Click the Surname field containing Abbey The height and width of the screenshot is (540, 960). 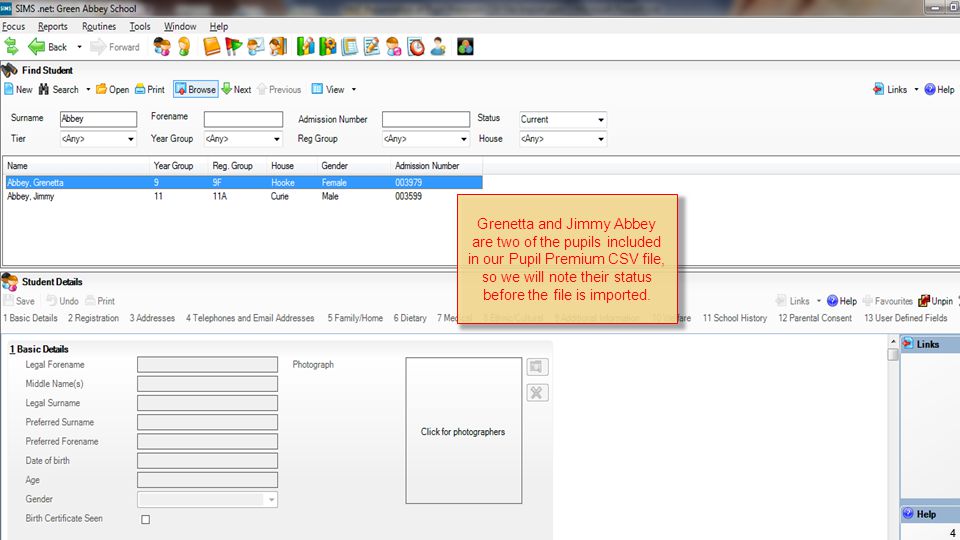tap(98, 119)
